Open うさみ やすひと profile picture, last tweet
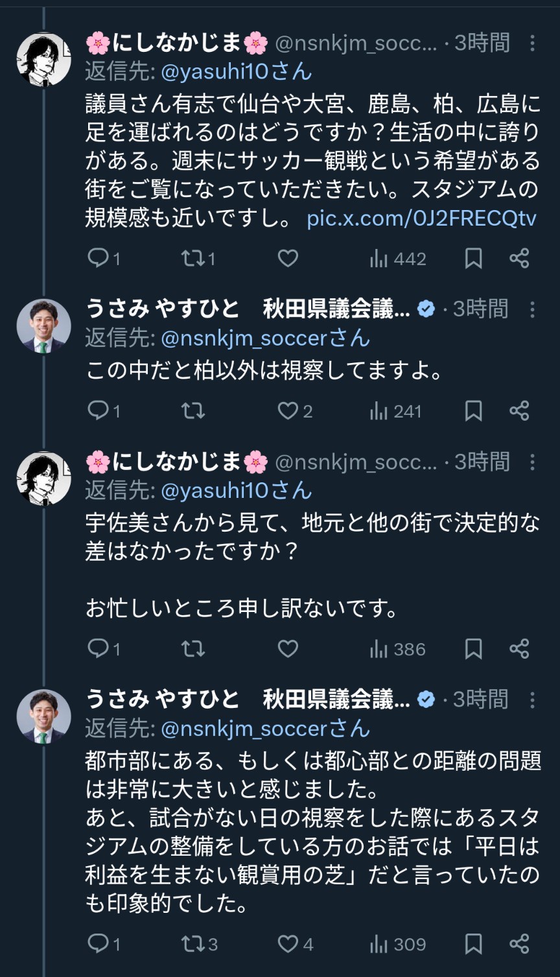Screen dimensions: 560x977 coord(43,716)
